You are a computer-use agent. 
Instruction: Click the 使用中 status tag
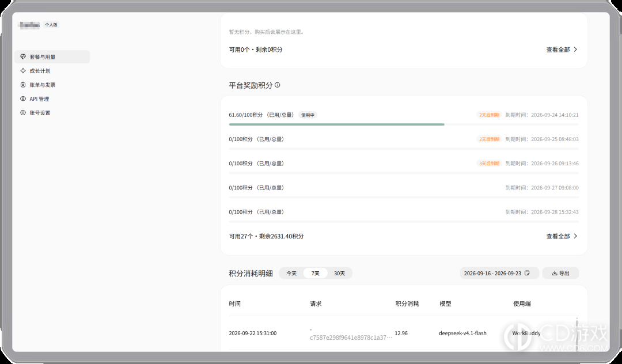tap(308, 115)
